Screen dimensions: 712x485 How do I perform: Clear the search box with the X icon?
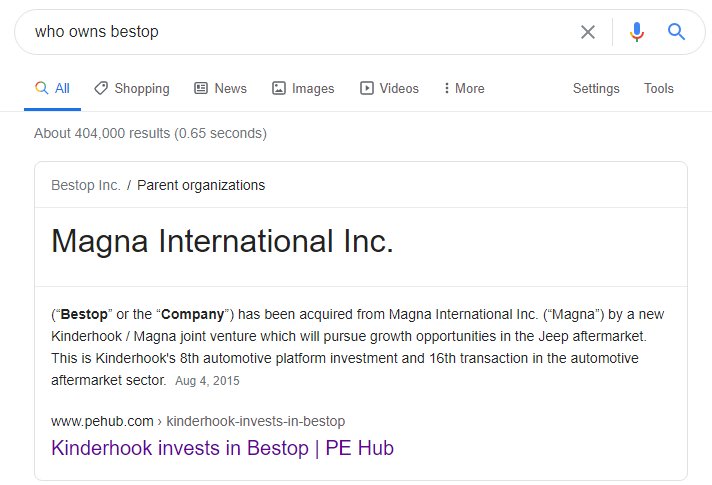[588, 32]
